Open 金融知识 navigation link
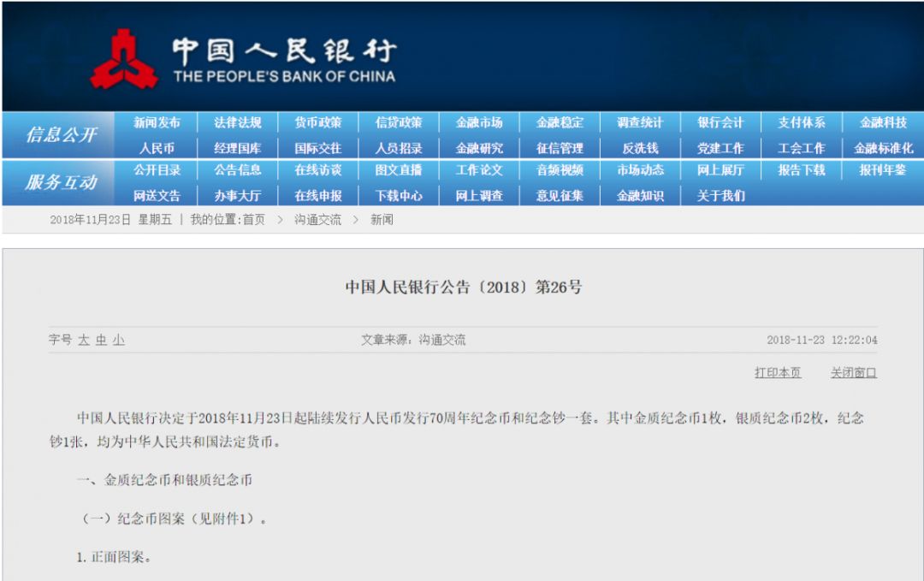Screen dimensions: 924x581 tap(641, 196)
